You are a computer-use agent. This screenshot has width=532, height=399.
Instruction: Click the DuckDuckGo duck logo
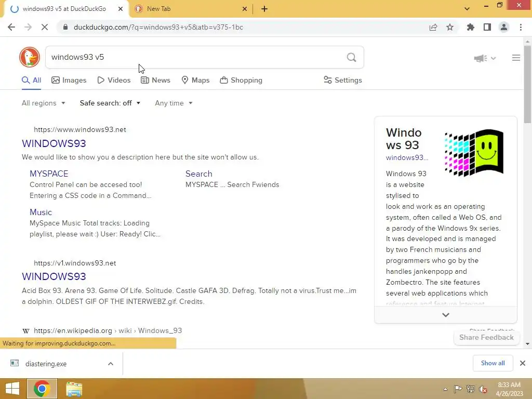(30, 57)
